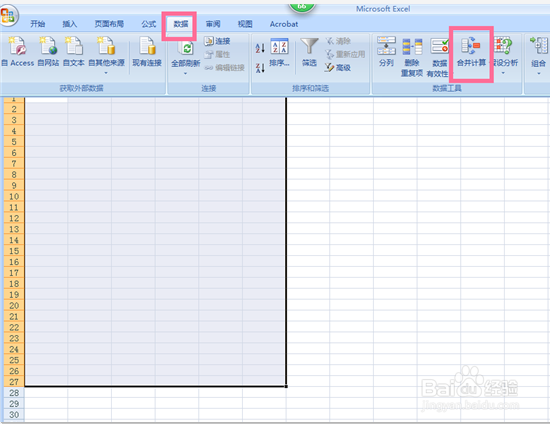This screenshot has width=550, height=424.
Task: Click 重新应用 reapply filter
Action: pos(345,54)
